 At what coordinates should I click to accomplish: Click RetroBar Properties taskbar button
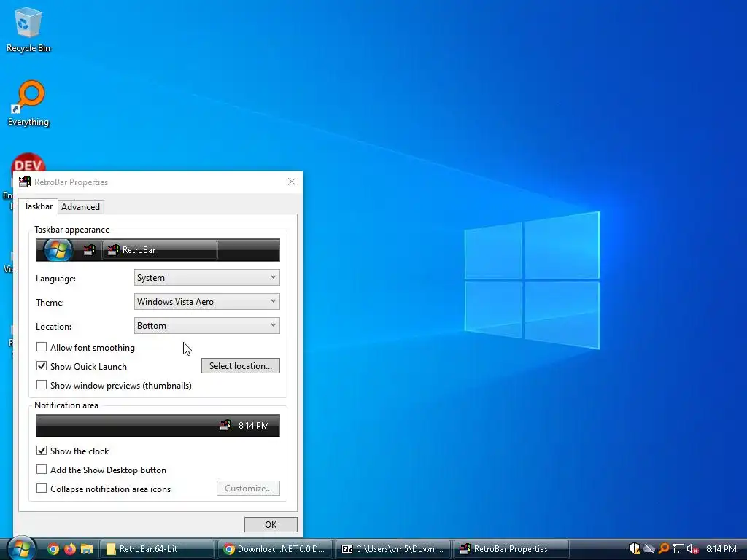(511, 549)
